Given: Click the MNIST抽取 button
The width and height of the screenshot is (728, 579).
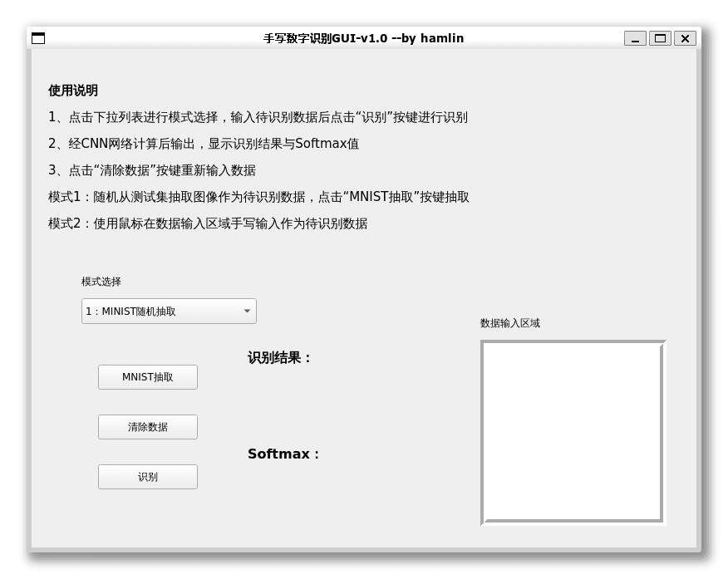Looking at the screenshot, I should click(x=147, y=376).
